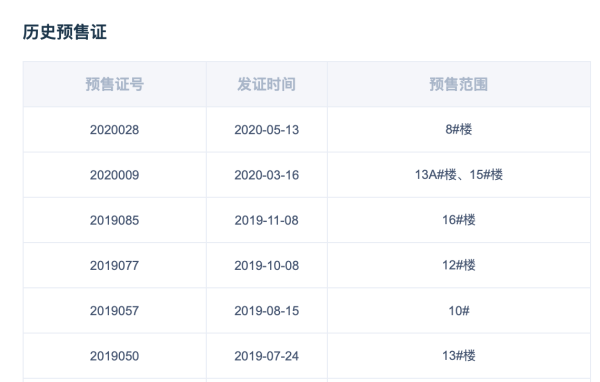The image size is (600, 382).
Task: Click the 预售范围 column header
Action: 458,84
